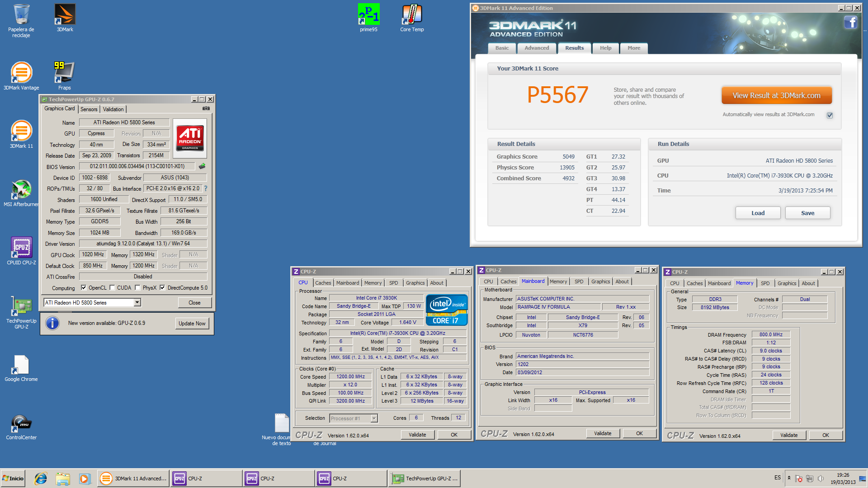Screen dimensions: 868x488
Task: Open the More tab in 3DMark 11
Action: pos(633,48)
